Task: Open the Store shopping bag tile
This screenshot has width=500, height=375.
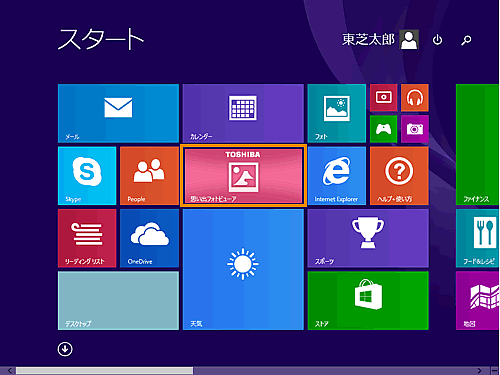Action: coord(368,301)
